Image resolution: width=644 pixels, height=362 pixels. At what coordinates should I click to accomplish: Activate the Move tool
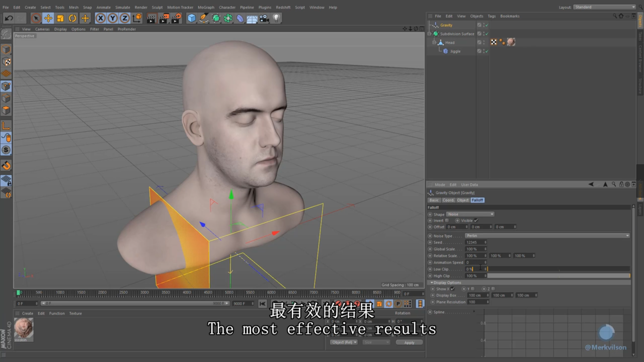pos(48,18)
